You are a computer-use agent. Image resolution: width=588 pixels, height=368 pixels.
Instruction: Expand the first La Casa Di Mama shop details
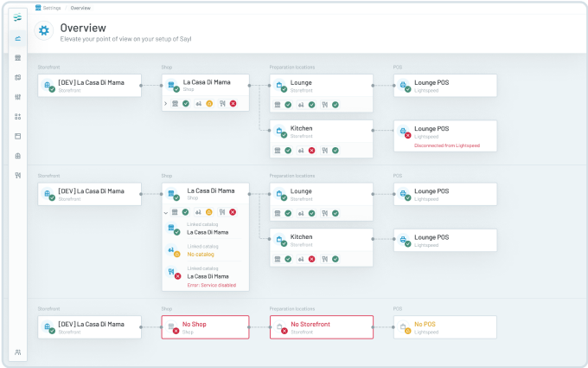tap(165, 104)
